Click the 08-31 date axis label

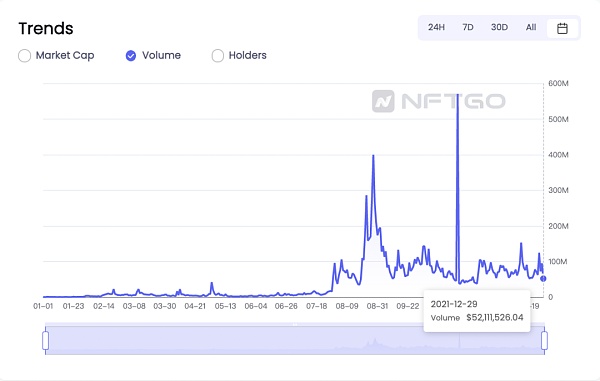point(377,306)
